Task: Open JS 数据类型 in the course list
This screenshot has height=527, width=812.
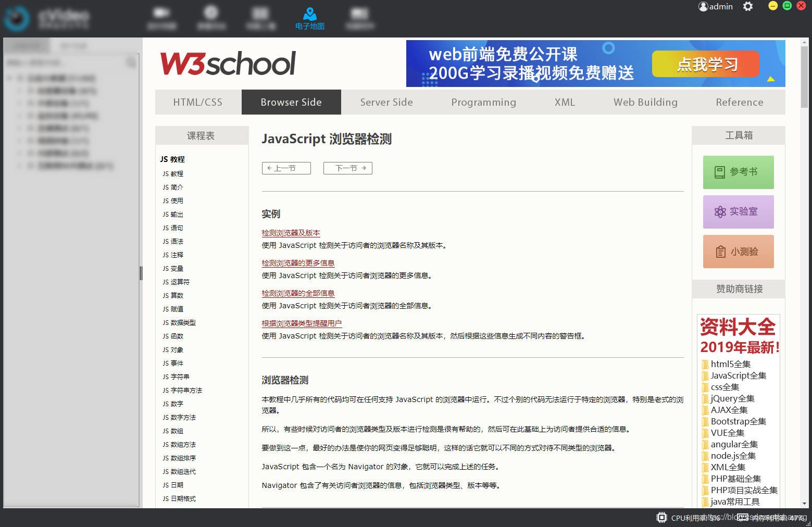Action: [179, 322]
